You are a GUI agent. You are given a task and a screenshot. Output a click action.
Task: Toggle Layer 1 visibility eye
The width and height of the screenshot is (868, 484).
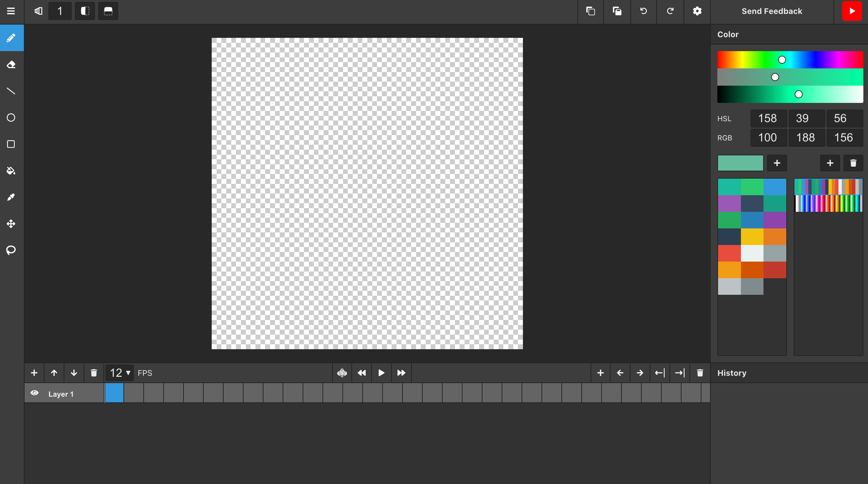tap(35, 393)
